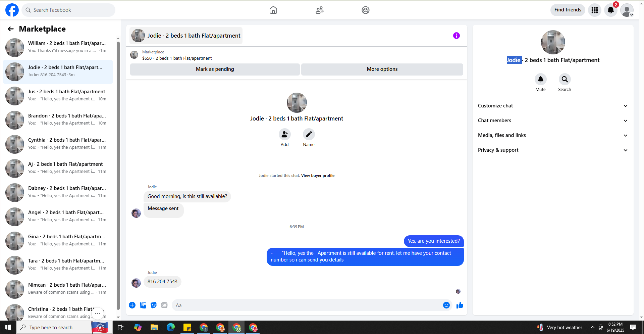The width and height of the screenshot is (644, 334).
Task: Open the account profile avatar menu
Action: [x=627, y=10]
